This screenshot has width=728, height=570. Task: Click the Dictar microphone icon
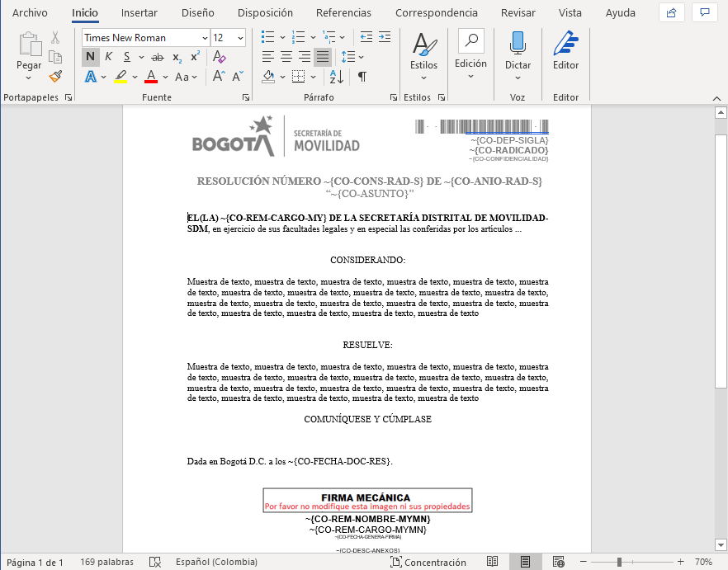point(518,44)
